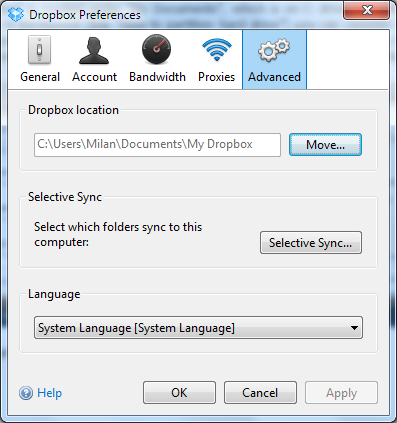The height and width of the screenshot is (423, 397).
Task: Click the Help link
Action: point(49,393)
